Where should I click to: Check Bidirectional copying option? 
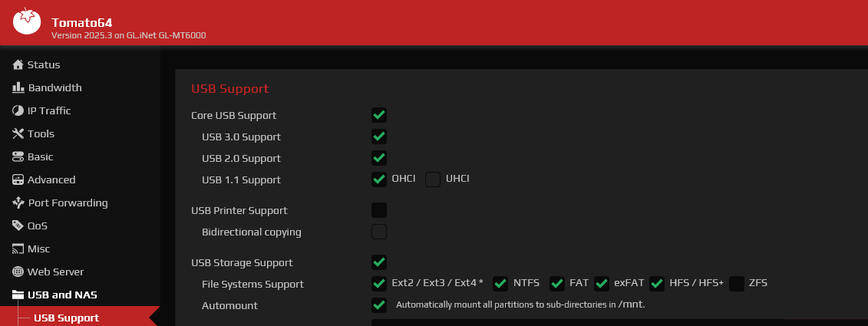[379, 232]
